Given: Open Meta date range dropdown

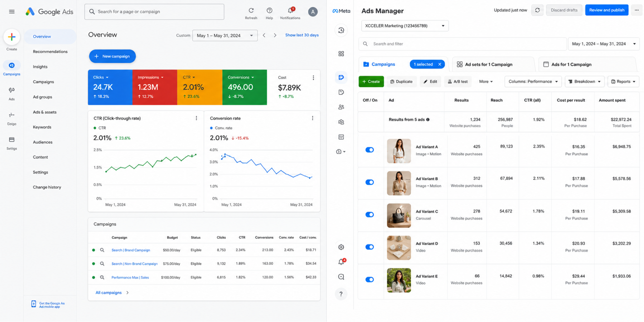Looking at the screenshot, I should pos(604,44).
